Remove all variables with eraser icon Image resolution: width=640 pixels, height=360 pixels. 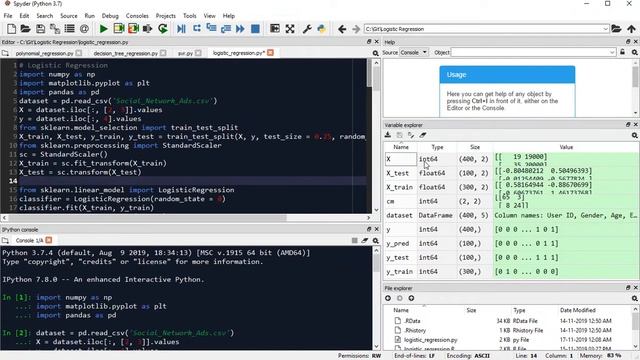423,135
